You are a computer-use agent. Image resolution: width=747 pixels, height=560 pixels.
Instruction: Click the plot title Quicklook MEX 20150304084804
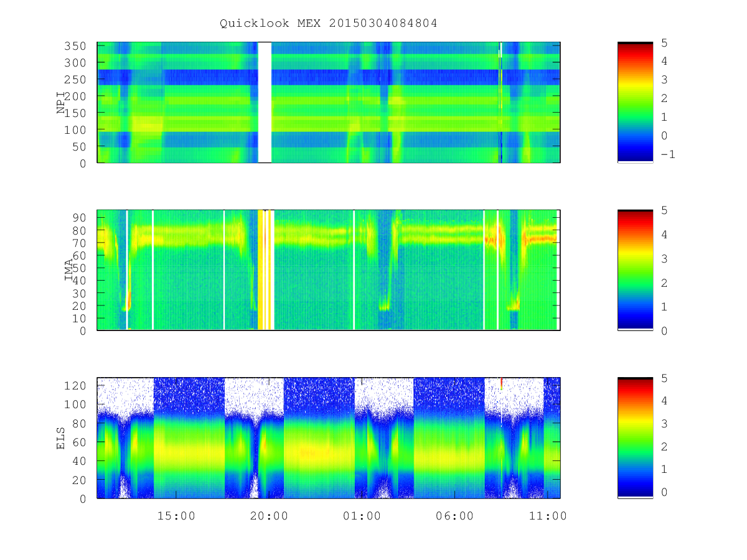click(x=328, y=24)
